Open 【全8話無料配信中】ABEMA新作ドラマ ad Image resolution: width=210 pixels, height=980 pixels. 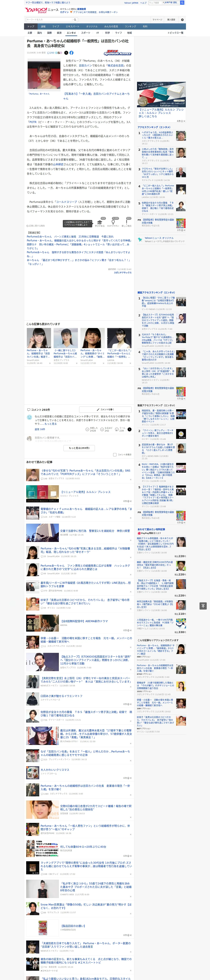[84, 621]
